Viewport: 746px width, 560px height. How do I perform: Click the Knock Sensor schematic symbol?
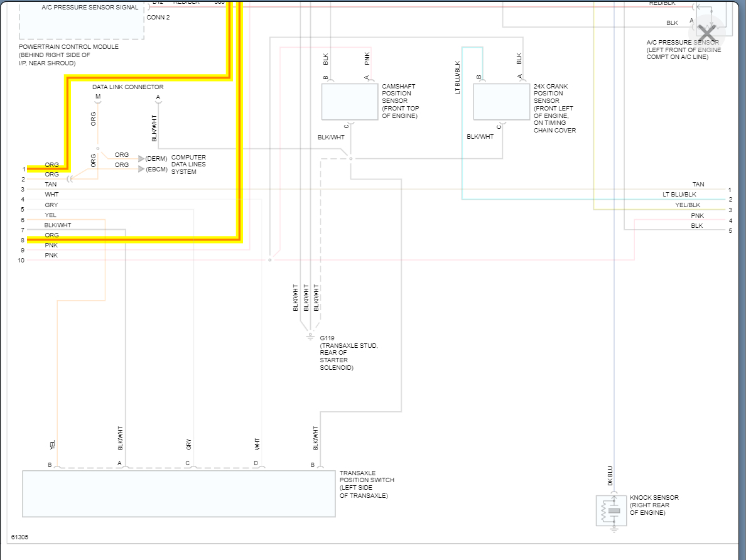pyautogui.click(x=612, y=511)
